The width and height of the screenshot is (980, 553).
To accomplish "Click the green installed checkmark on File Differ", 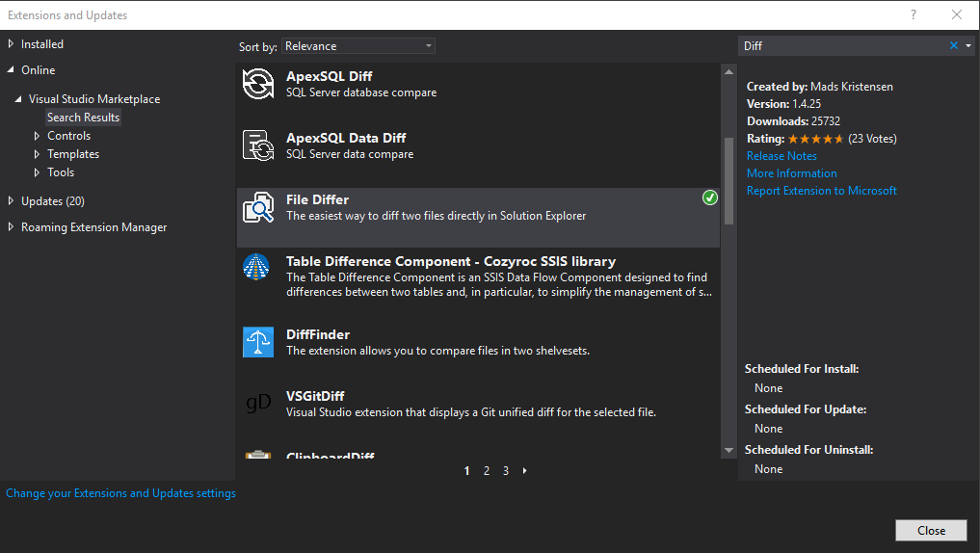I will point(710,198).
